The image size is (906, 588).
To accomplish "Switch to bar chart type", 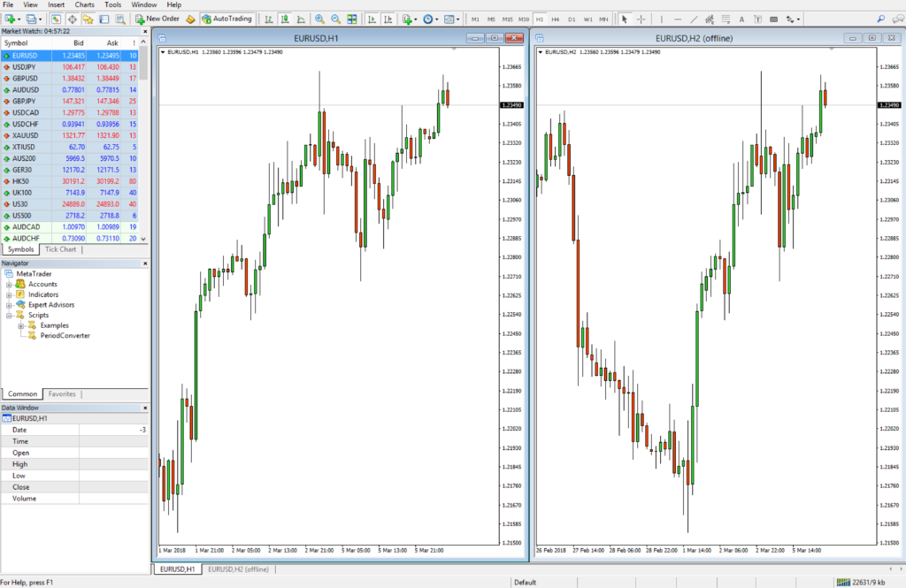I will [x=269, y=19].
